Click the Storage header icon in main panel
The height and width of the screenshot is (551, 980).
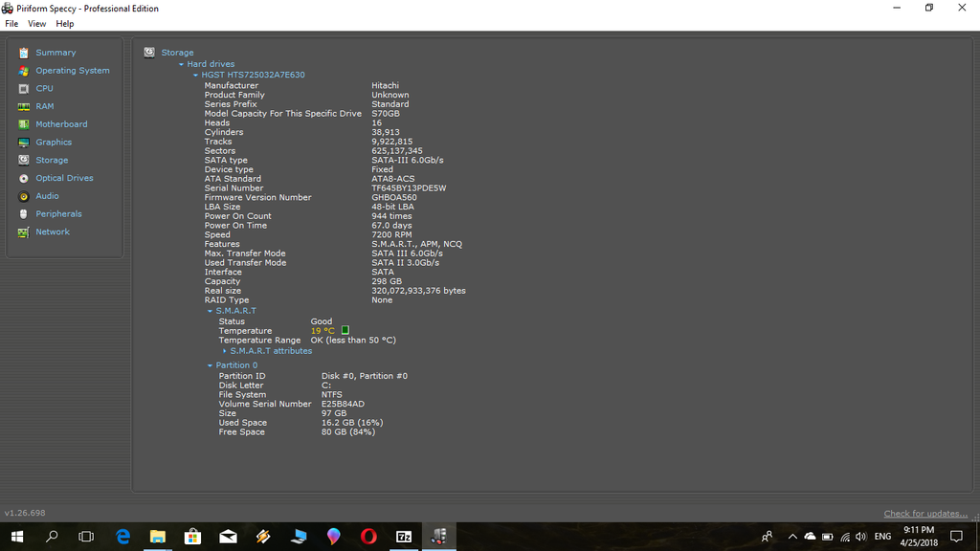[149, 53]
